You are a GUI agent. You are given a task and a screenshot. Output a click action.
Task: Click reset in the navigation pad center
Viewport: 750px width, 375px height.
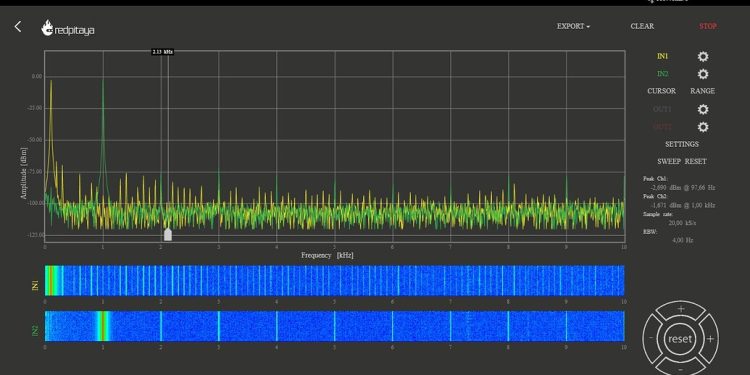(x=680, y=339)
